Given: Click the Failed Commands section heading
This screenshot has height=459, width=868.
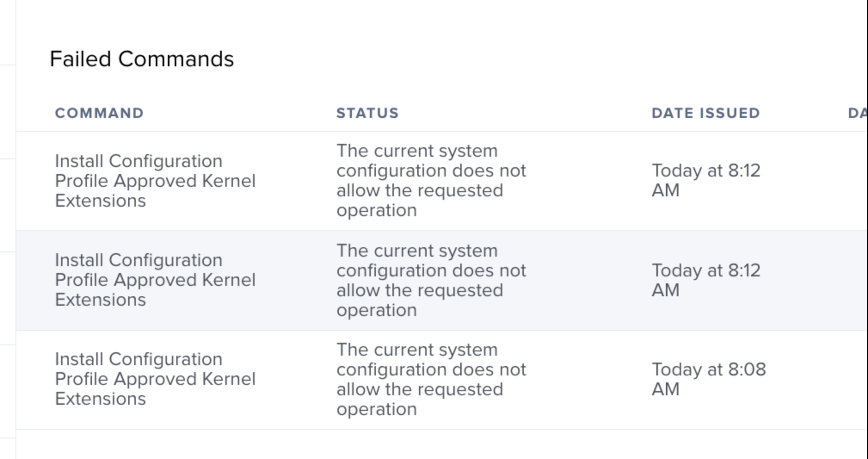Looking at the screenshot, I should coord(142,59).
